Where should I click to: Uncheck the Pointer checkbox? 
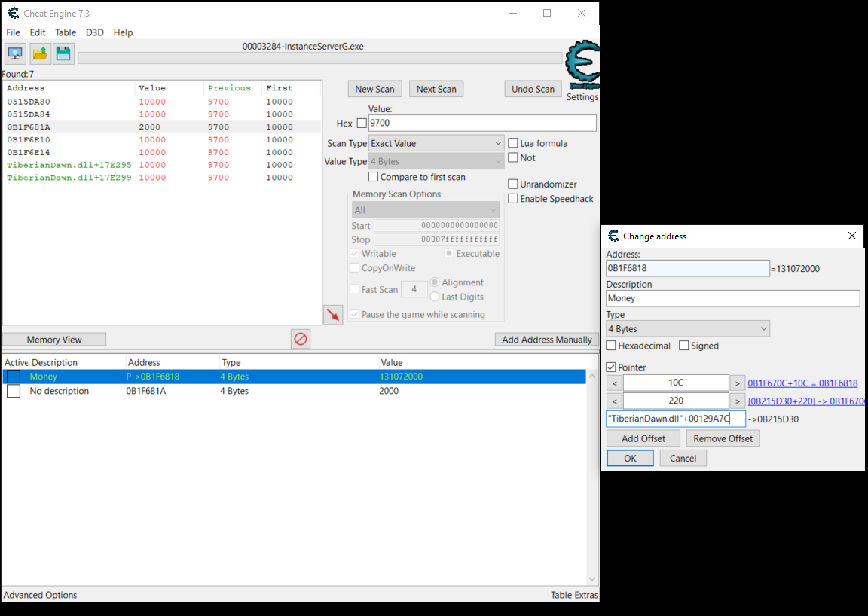(x=611, y=367)
